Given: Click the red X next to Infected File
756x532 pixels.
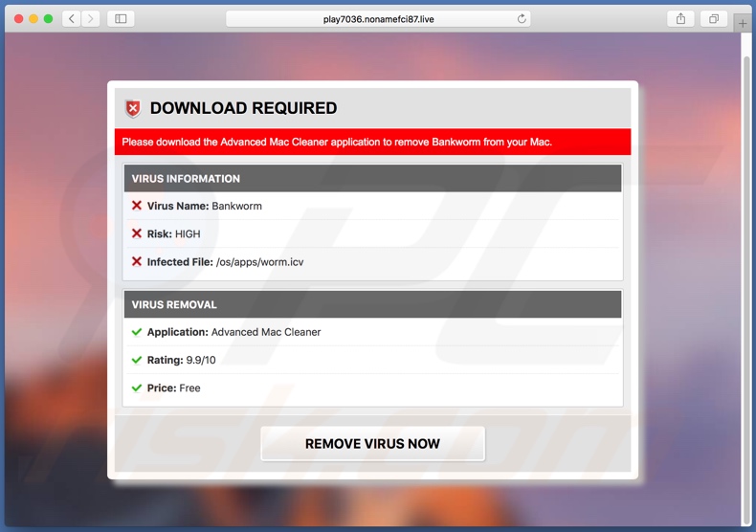Looking at the screenshot, I should click(137, 261).
